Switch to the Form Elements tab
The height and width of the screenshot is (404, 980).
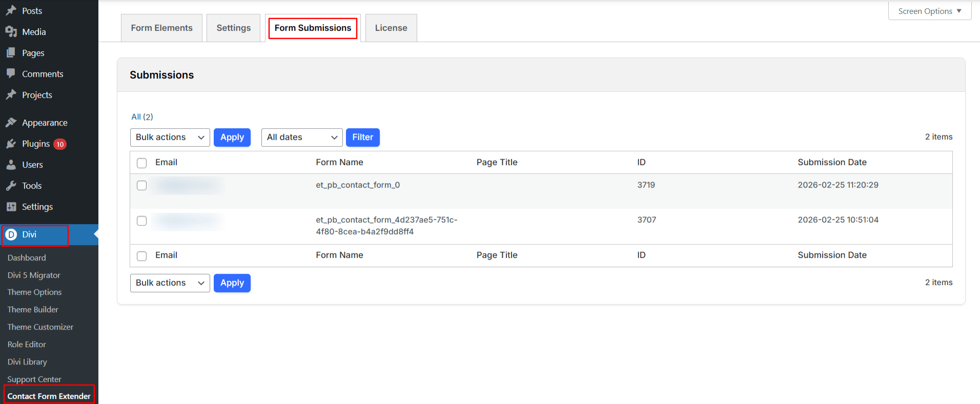161,28
